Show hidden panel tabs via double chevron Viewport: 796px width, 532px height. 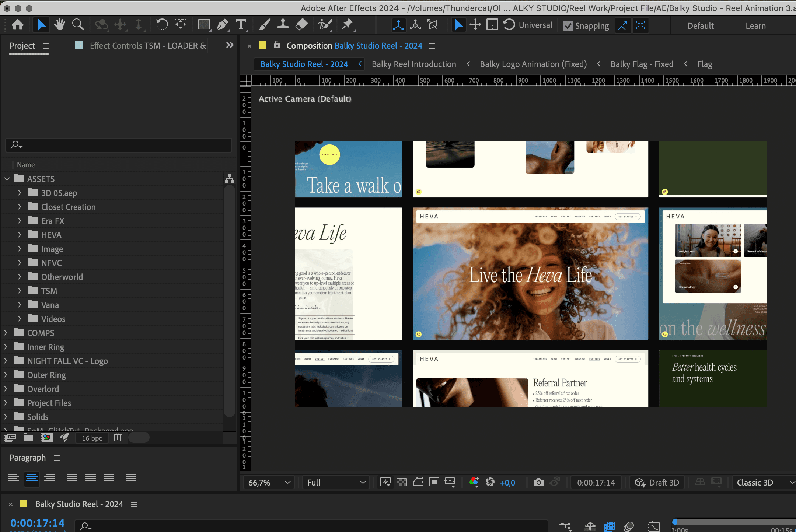(x=230, y=45)
